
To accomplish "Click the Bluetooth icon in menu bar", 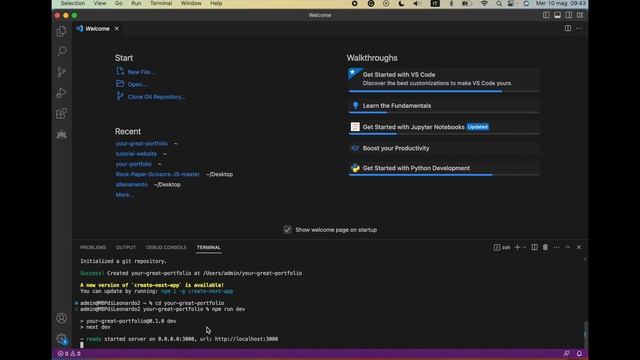I will (x=451, y=3).
